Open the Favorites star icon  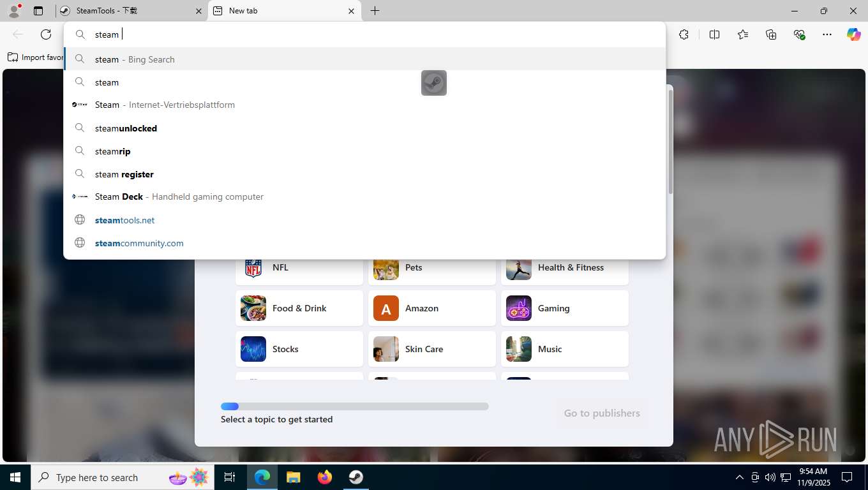(x=743, y=34)
